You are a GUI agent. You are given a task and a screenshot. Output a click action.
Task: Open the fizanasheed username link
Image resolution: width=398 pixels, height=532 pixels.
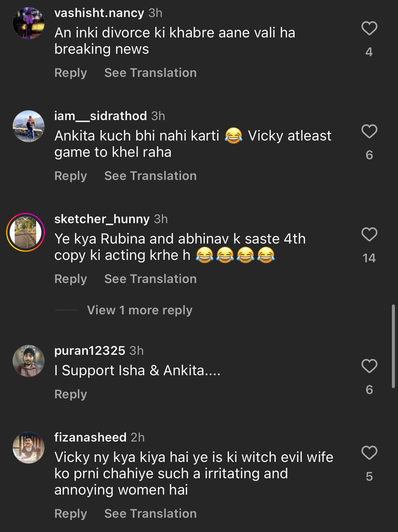[90, 437]
